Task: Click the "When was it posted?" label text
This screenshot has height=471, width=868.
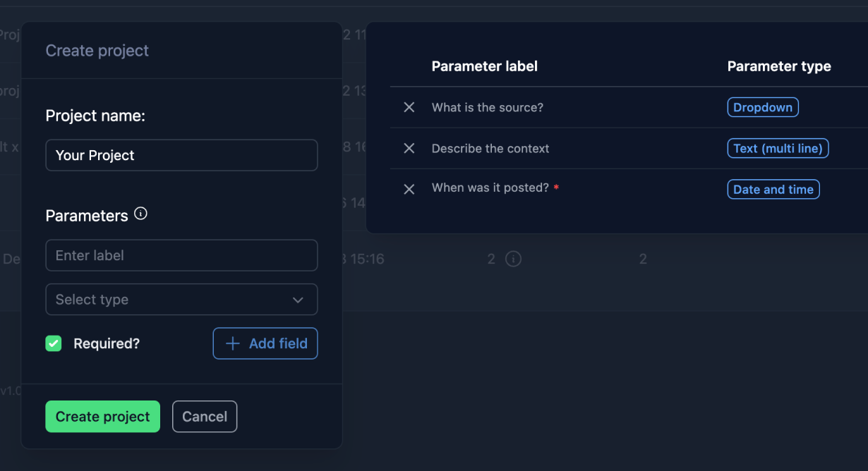Action: pos(490,188)
